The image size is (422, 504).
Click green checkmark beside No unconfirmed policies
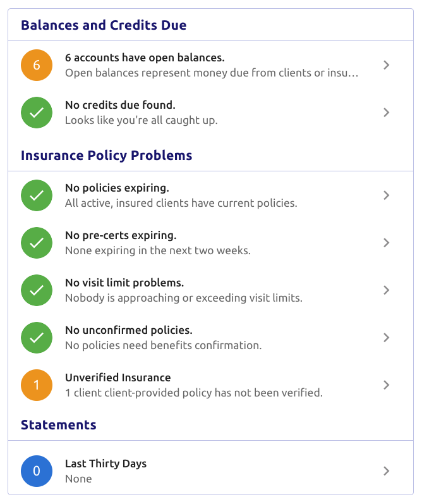37,338
